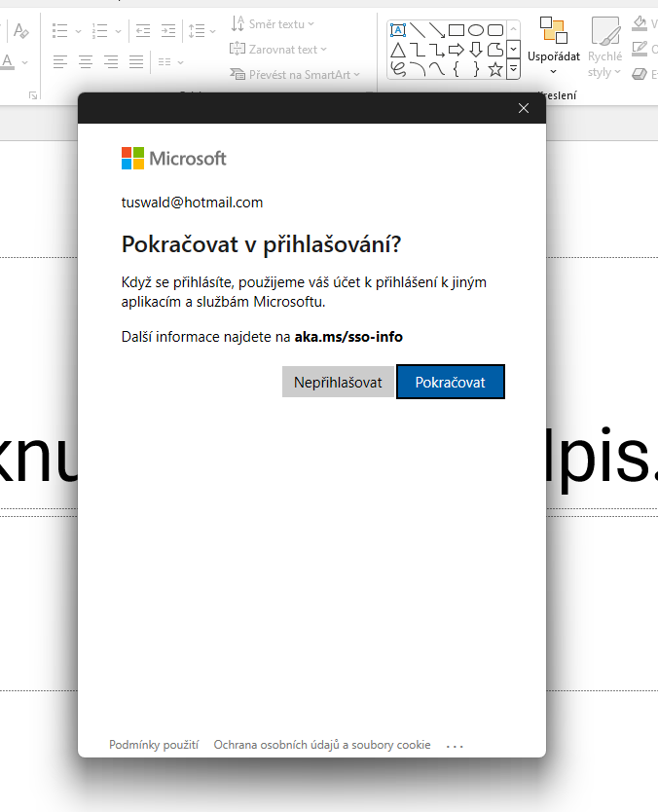Click the shape effects icon

[640, 74]
